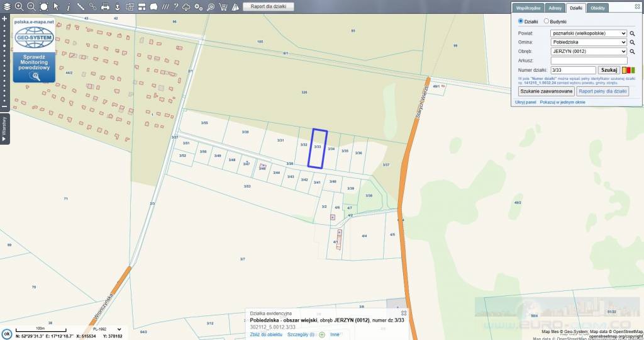Select the Budynki radio button
Viewport: 644px width, 340px height.
tap(547, 21)
